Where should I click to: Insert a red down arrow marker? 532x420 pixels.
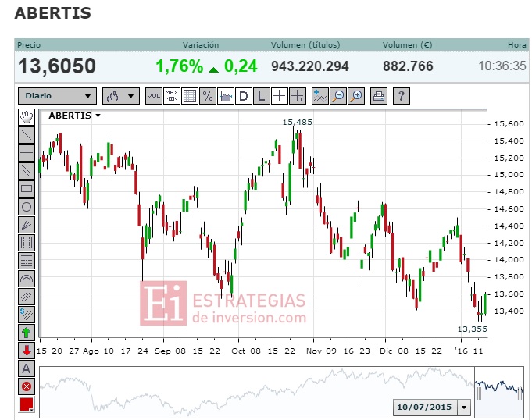pyautogui.click(x=26, y=351)
